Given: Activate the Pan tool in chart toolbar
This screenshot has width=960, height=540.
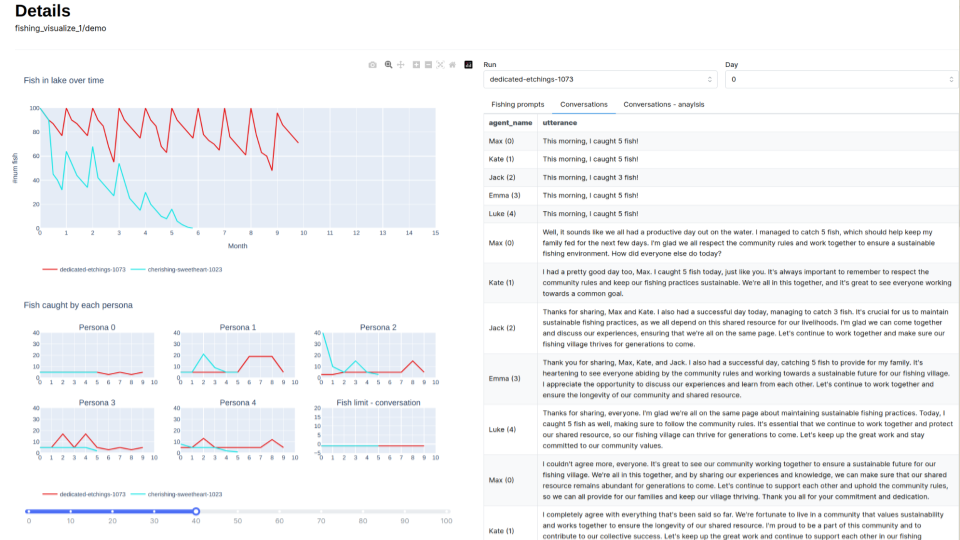Looking at the screenshot, I should (401, 65).
